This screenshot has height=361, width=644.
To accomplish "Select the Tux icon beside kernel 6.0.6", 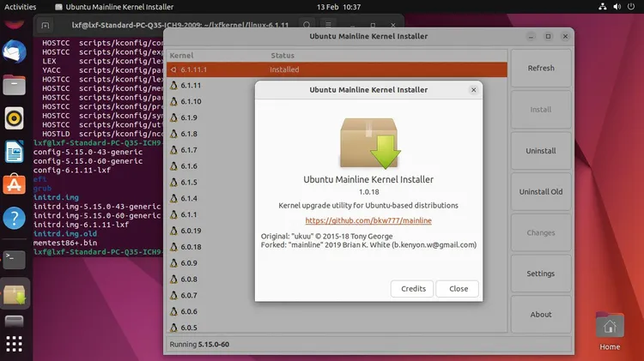I will pos(173,311).
